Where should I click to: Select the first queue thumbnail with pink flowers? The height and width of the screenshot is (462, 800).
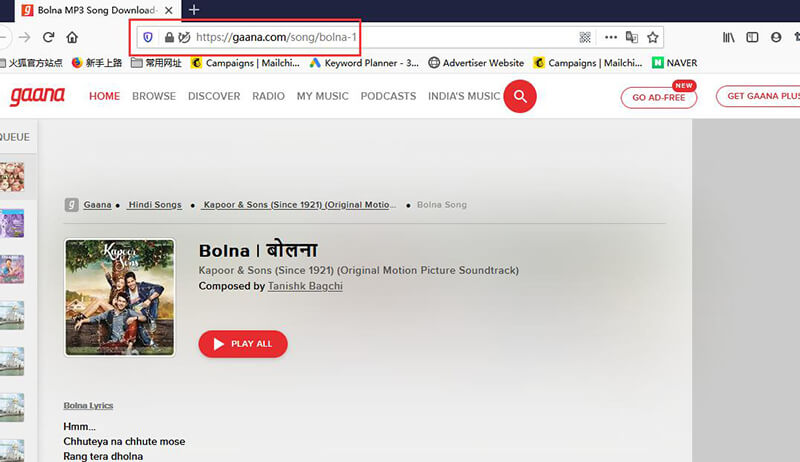pos(12,177)
